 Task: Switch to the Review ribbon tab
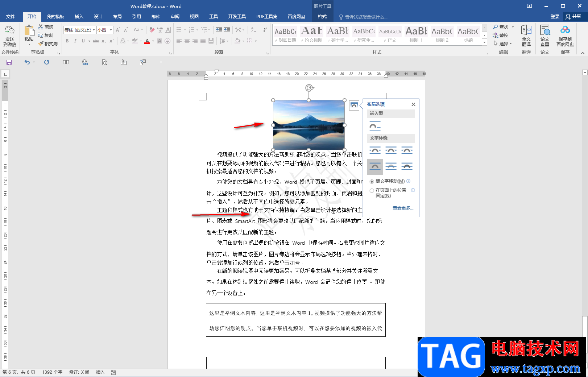point(175,17)
